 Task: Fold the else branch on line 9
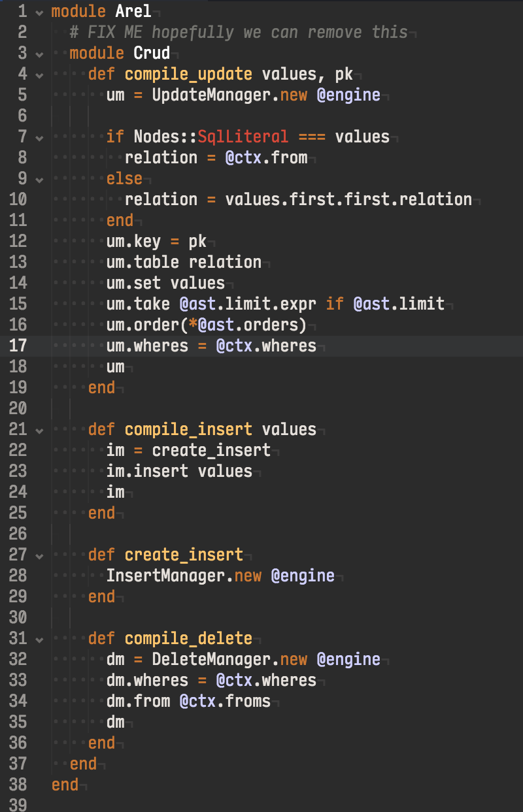click(x=39, y=179)
